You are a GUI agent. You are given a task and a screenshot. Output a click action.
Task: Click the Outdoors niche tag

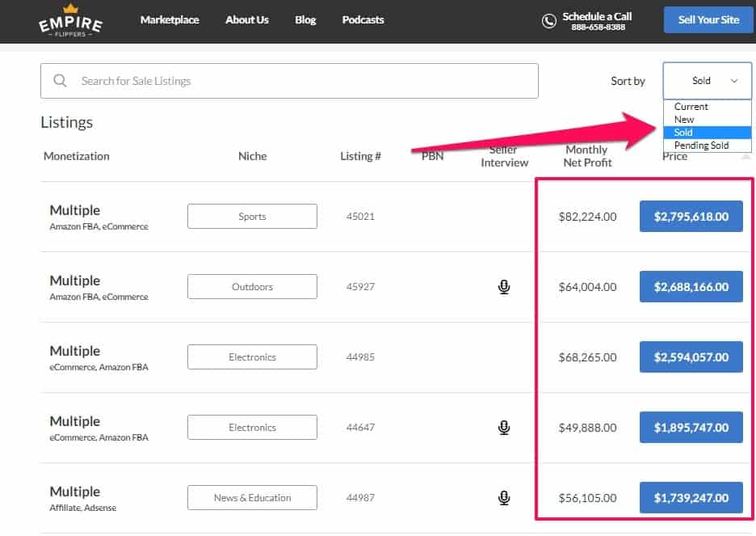click(252, 286)
